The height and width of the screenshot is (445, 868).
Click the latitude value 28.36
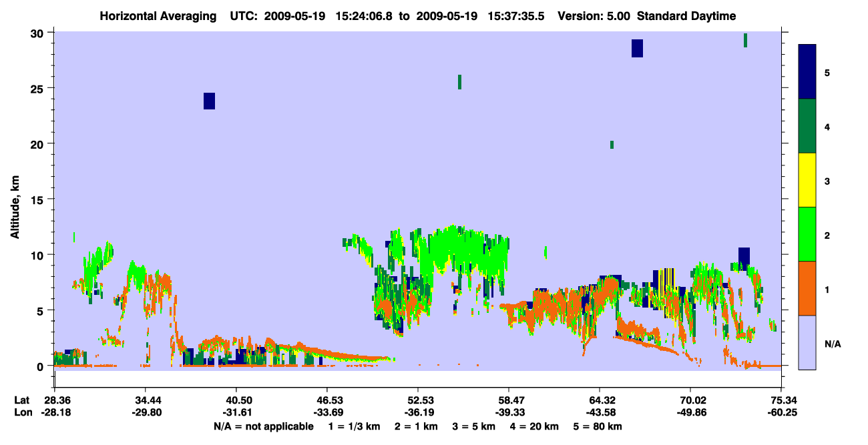tap(55, 400)
